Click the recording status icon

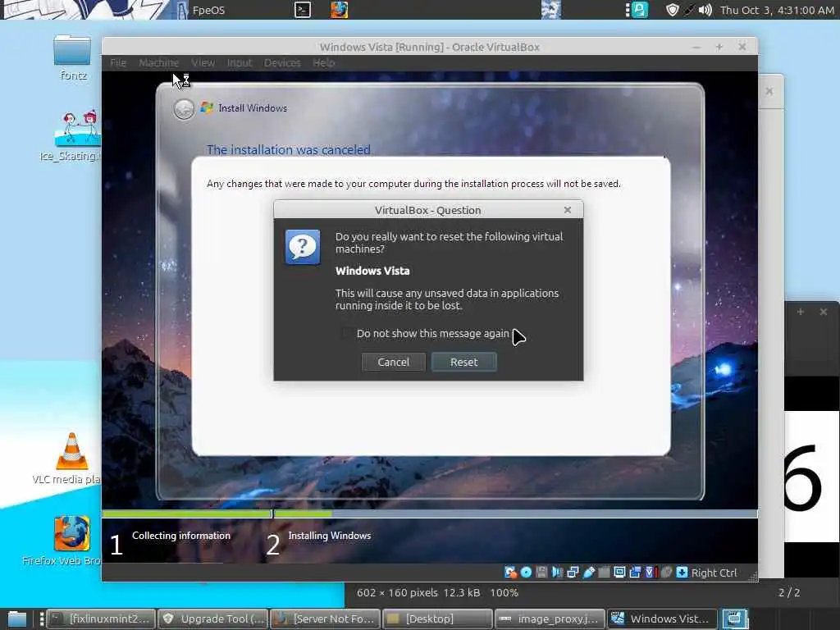tap(635, 573)
